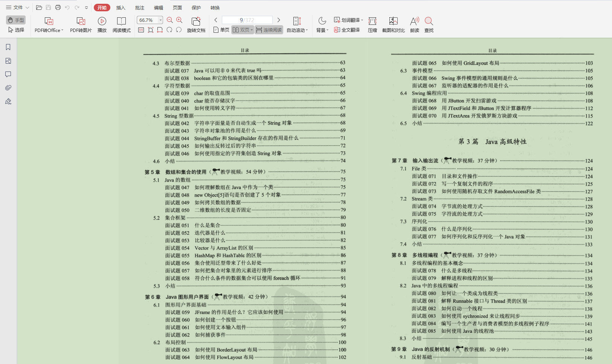Image resolution: width=612 pixels, height=364 pixels.
Task: Click the undo arrow icon
Action: 67,8
